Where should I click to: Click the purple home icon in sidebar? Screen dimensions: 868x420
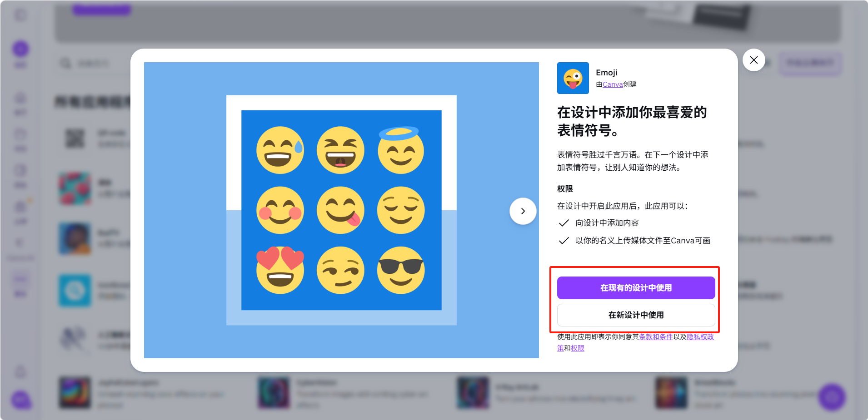tap(20, 49)
